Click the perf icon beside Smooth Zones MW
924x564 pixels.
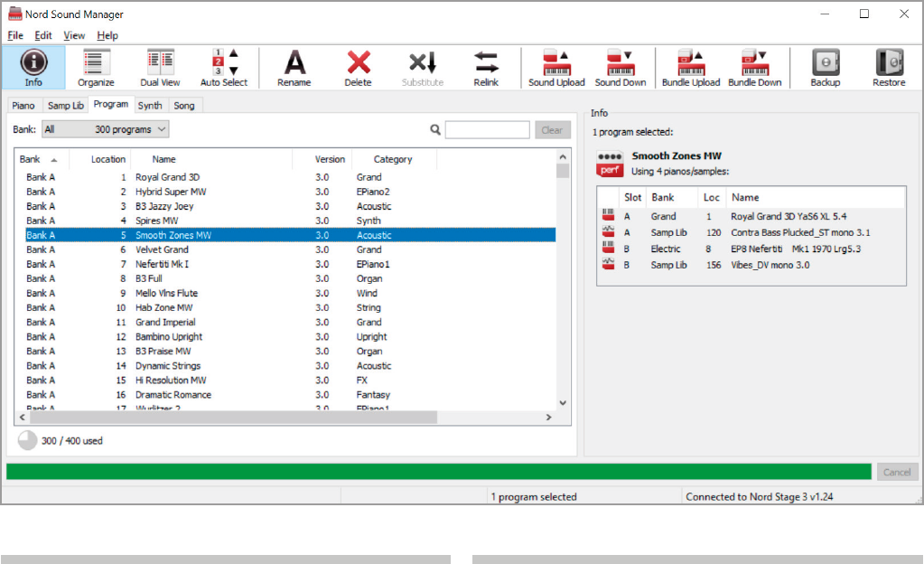[x=610, y=164]
